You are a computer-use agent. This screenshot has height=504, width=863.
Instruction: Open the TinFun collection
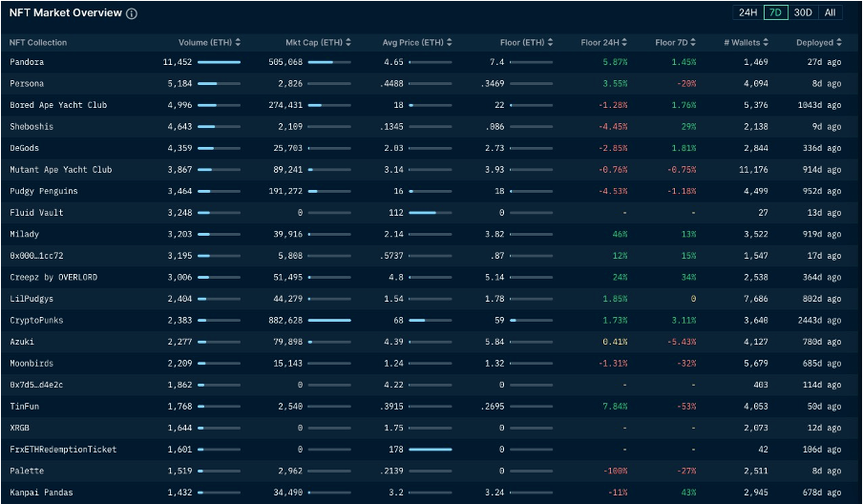click(24, 406)
